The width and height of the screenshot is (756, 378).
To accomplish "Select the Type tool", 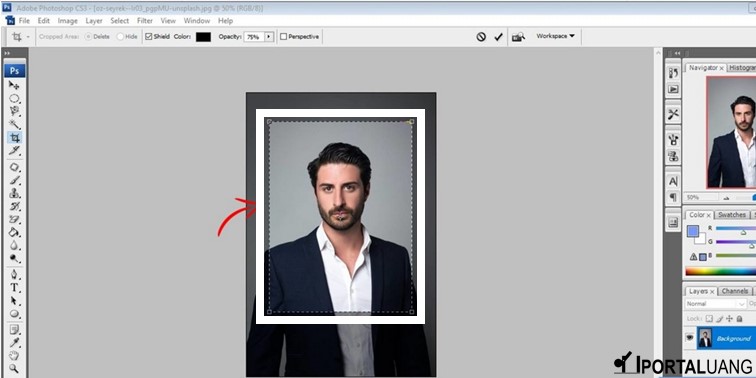I will click(14, 288).
